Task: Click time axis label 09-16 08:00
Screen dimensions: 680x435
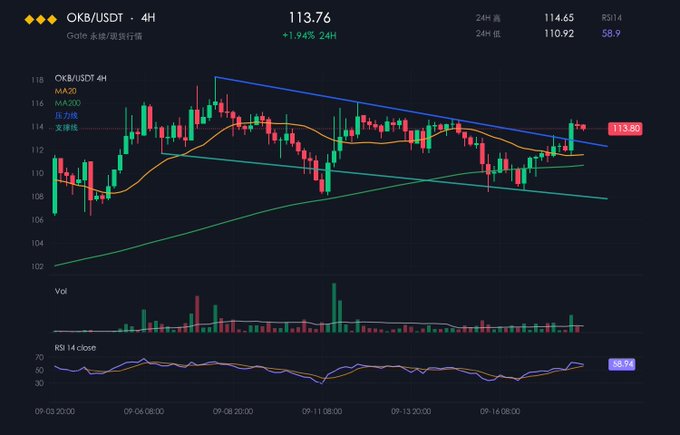Action: click(x=500, y=411)
